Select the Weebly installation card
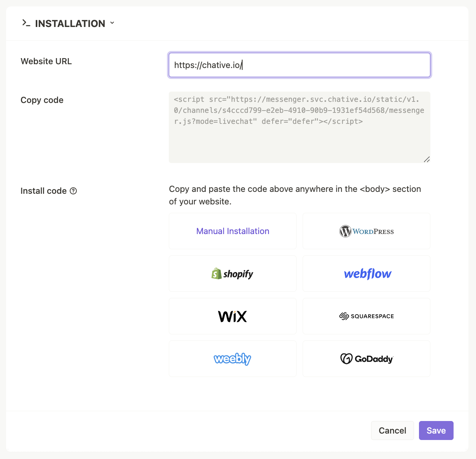Image resolution: width=476 pixels, height=459 pixels. click(233, 359)
